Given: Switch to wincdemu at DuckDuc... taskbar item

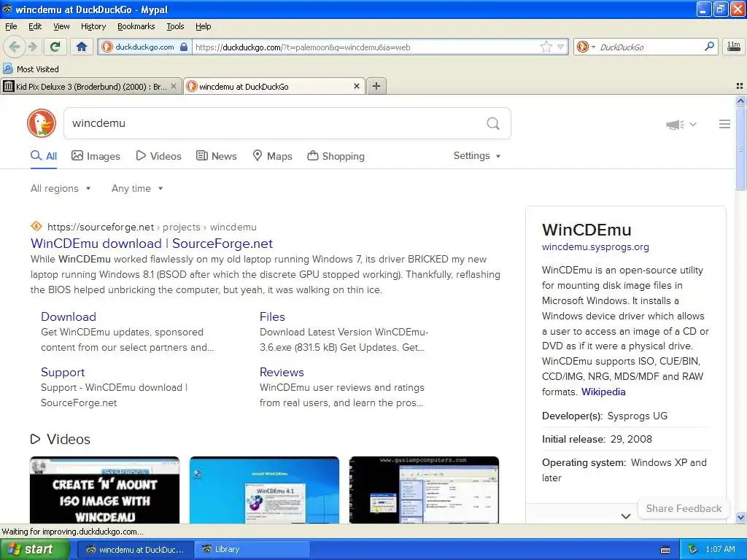Looking at the screenshot, I should (x=135, y=550).
